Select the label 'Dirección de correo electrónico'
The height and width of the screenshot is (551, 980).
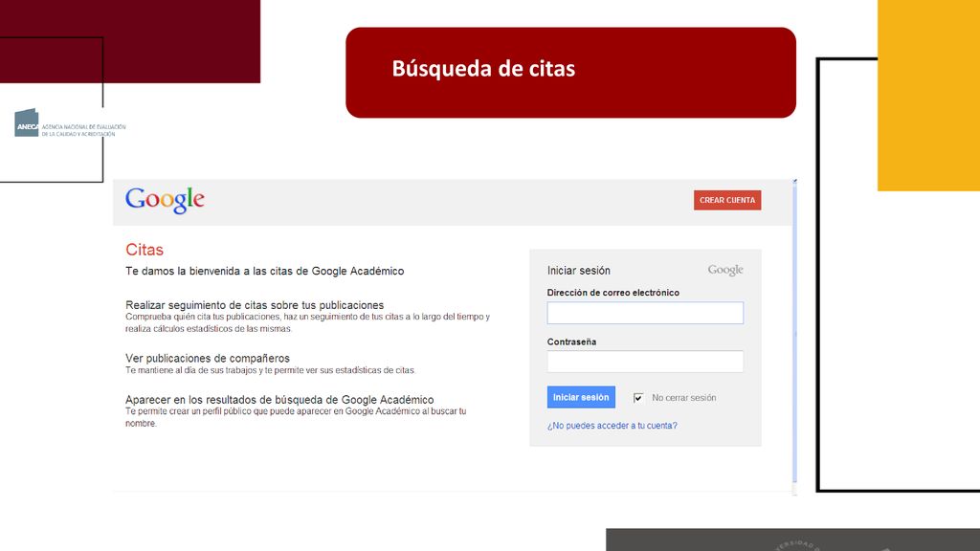tap(613, 293)
